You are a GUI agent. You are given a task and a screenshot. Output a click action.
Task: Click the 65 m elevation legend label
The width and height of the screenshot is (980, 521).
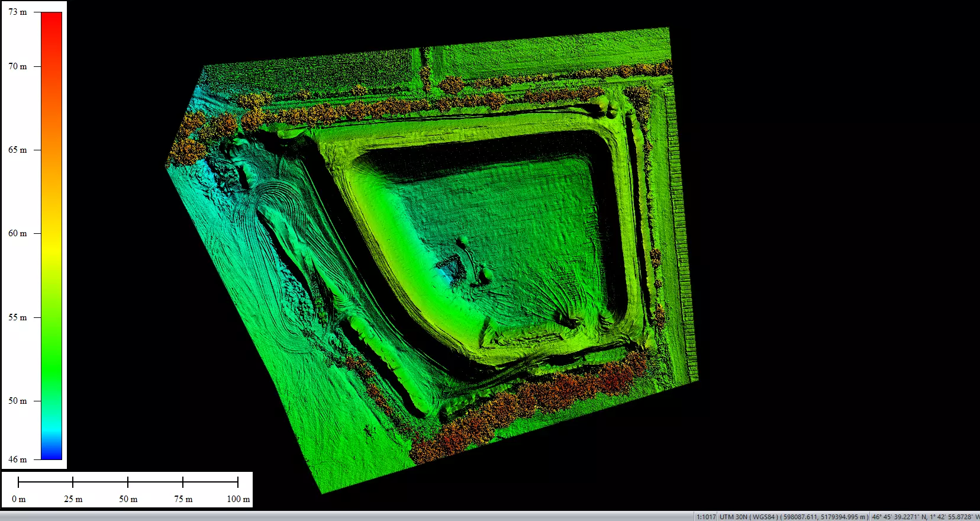[x=18, y=150]
